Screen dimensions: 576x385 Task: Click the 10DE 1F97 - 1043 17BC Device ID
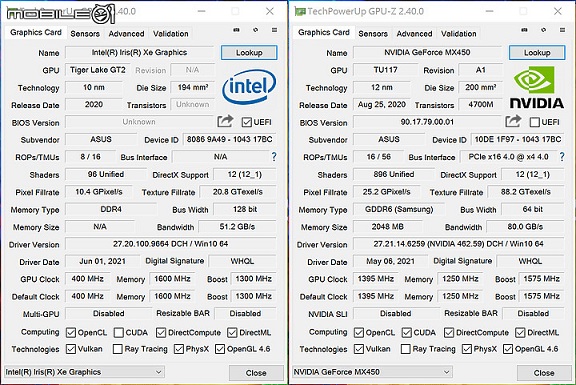(x=518, y=140)
